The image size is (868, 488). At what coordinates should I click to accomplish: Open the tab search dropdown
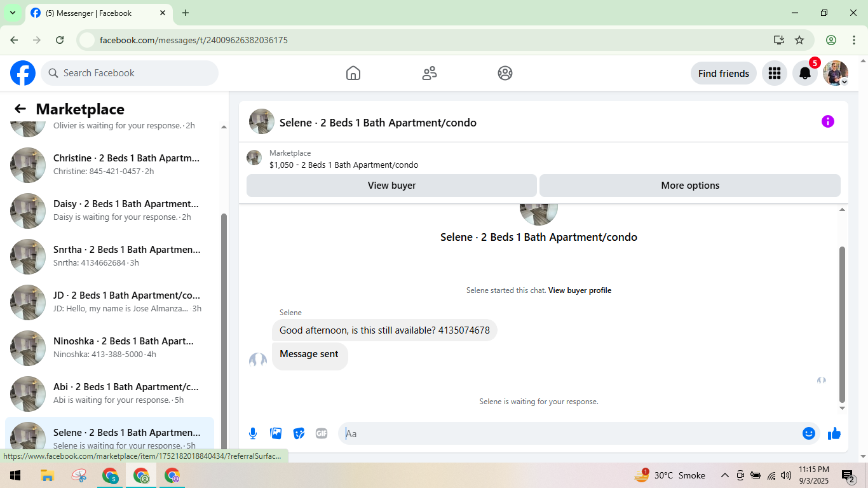pos(12,13)
